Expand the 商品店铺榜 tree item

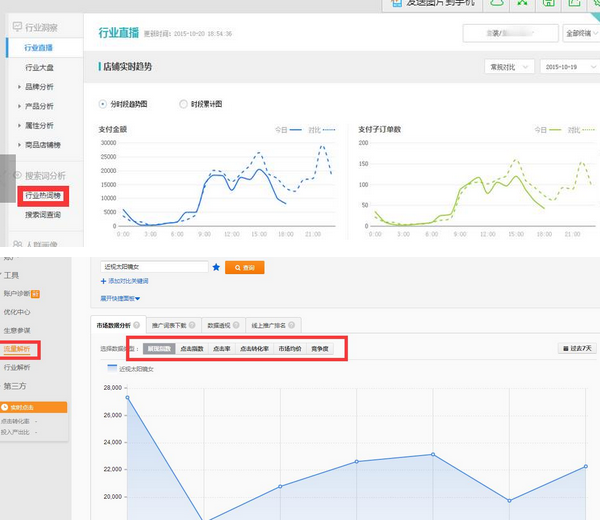(19, 145)
